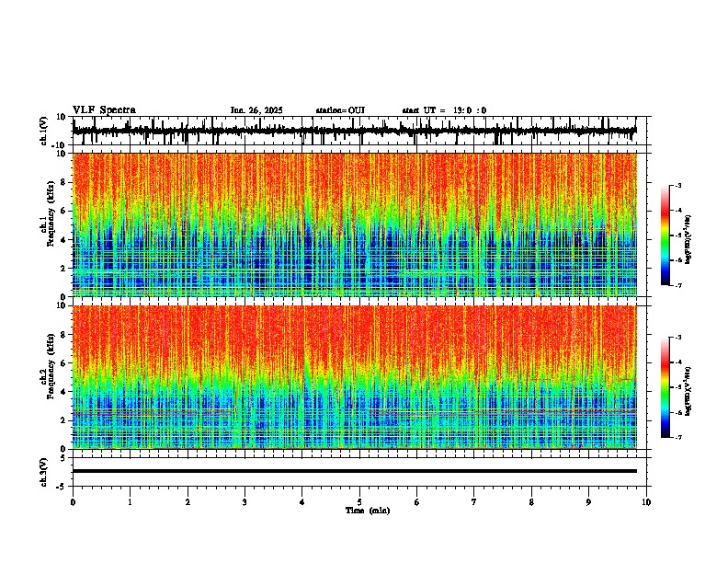Click the 2 minute tick label on time axis
The height and width of the screenshot is (563, 728).
188,502
